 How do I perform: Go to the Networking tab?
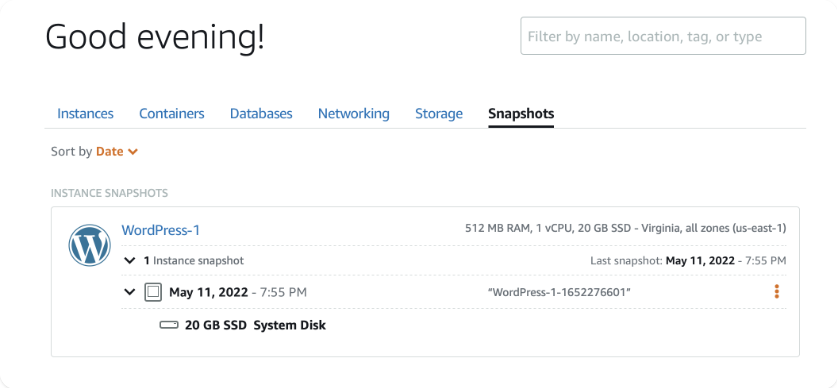[354, 114]
